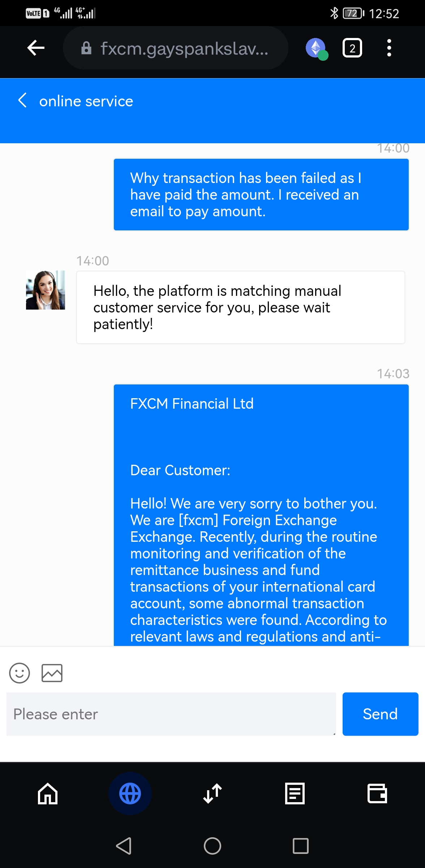Screen dimensions: 425x868
Task: Open the transactions list tab
Action: tap(295, 794)
